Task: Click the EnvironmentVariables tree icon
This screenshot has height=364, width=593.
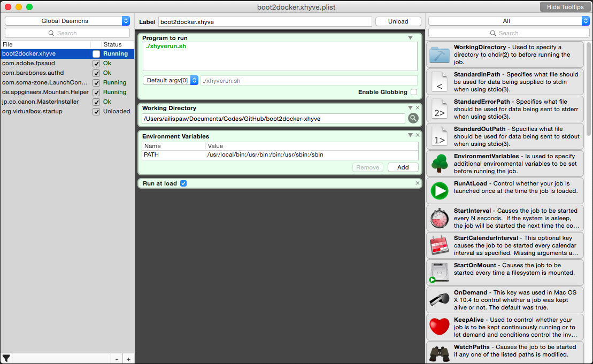Action: (440, 164)
